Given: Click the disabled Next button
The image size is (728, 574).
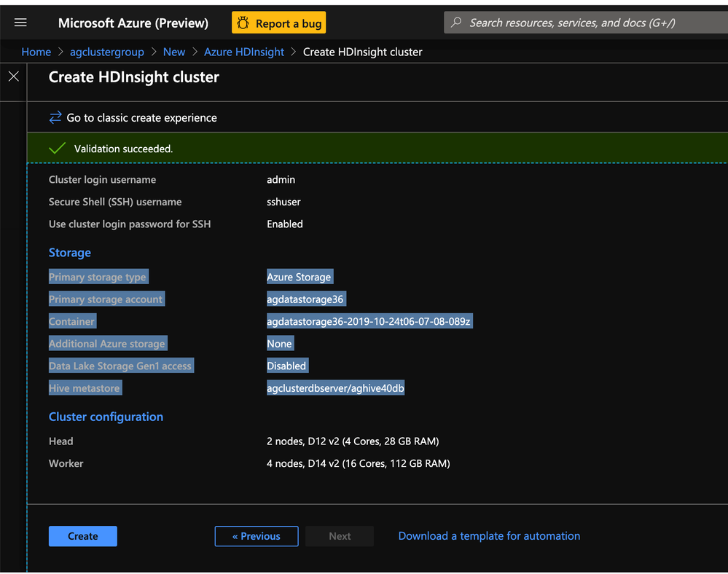Looking at the screenshot, I should coord(340,536).
